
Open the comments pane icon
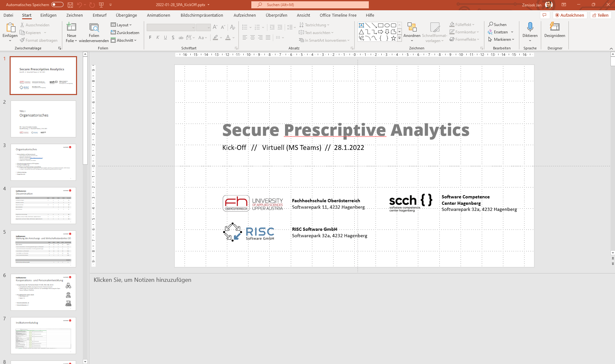(544, 15)
